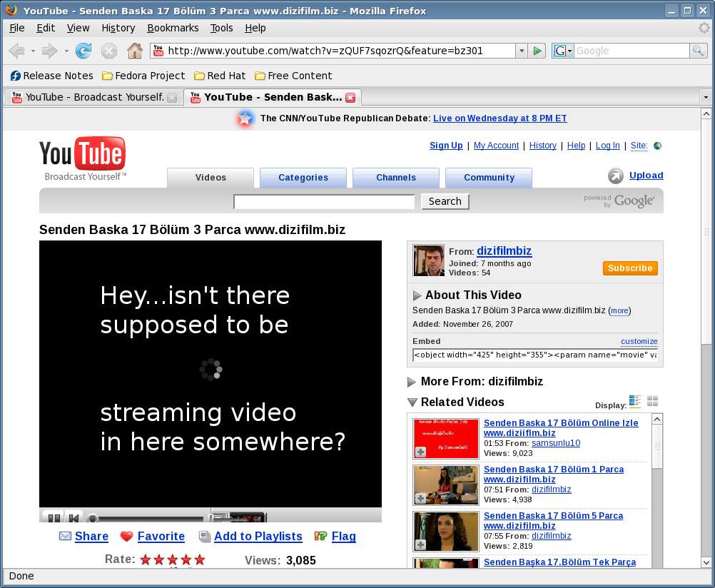Click the Embed code text field

click(x=535, y=355)
